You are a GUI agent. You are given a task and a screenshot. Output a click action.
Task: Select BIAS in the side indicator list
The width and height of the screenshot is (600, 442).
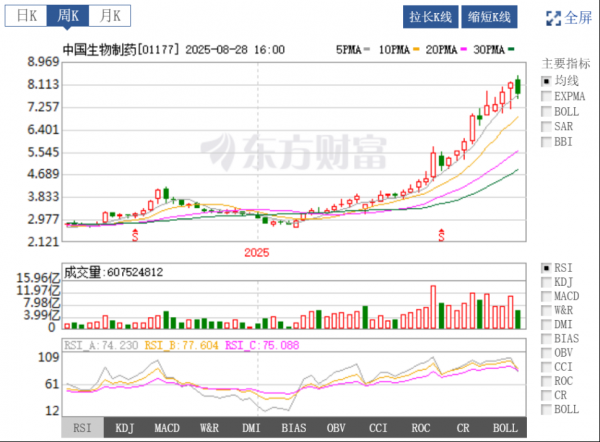546,339
